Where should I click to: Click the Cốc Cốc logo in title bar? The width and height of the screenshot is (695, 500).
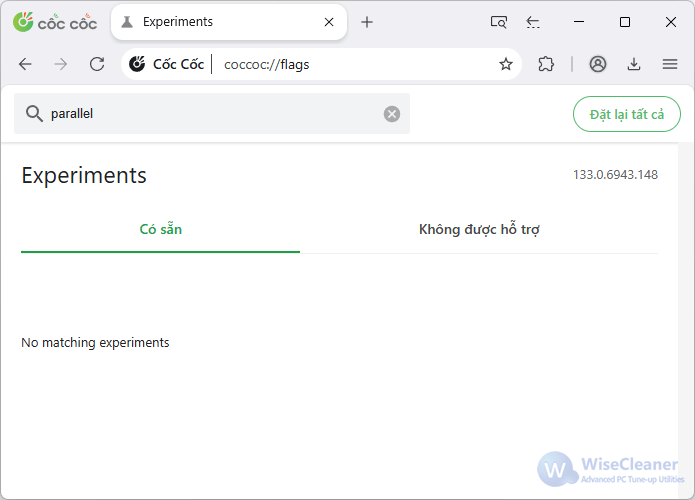point(55,22)
